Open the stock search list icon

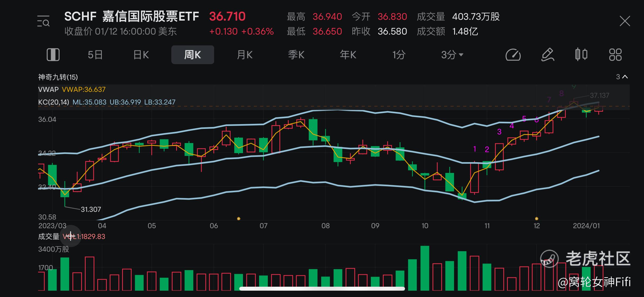(43, 21)
